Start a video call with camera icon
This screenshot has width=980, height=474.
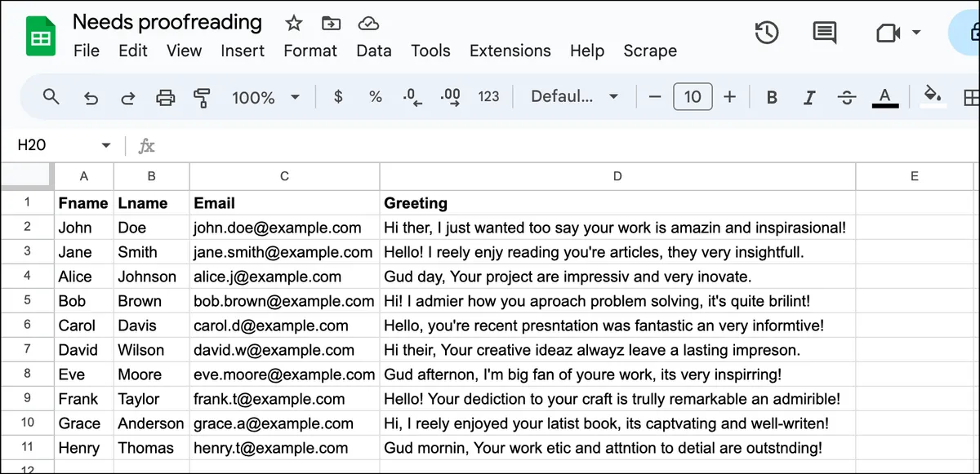point(887,33)
